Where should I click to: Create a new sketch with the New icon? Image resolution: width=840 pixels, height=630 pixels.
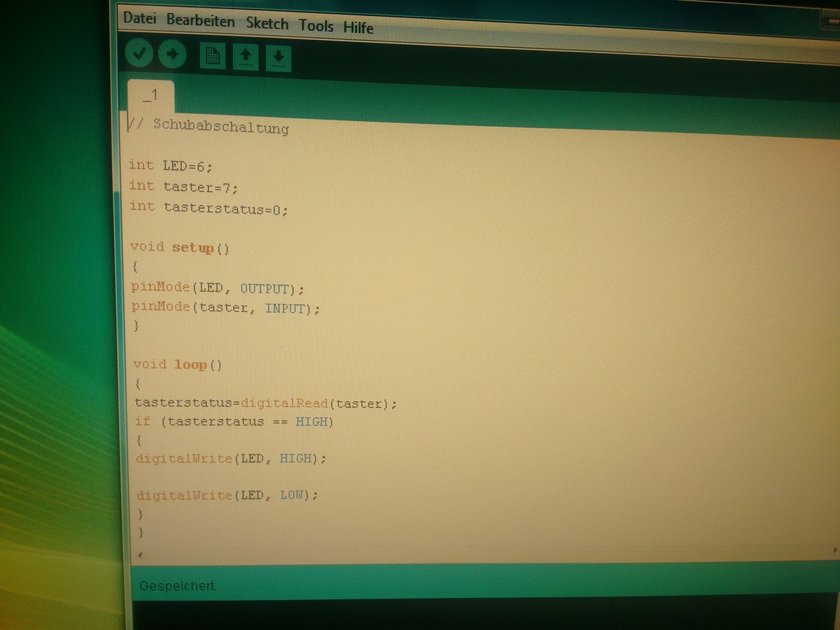coord(213,57)
